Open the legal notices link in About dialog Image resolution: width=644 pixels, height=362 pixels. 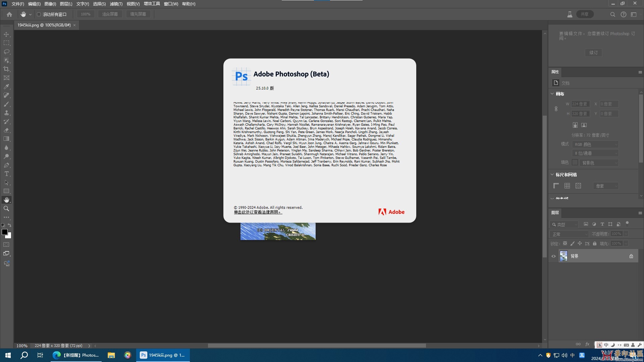tap(258, 212)
